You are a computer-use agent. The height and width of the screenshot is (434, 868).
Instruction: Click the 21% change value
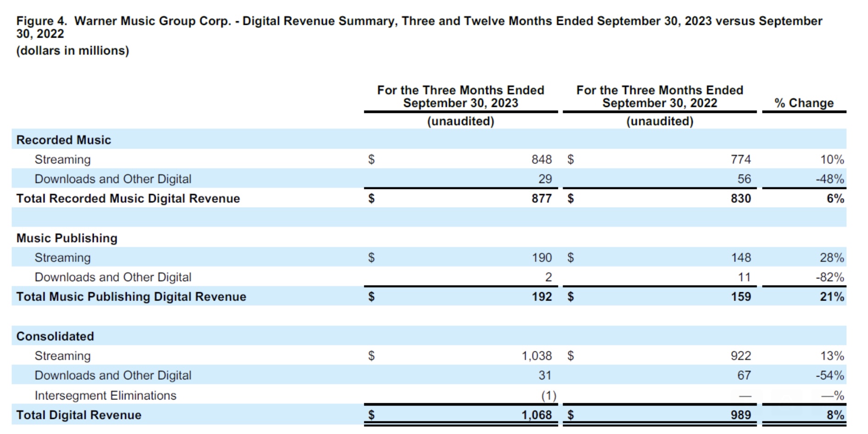(x=832, y=297)
